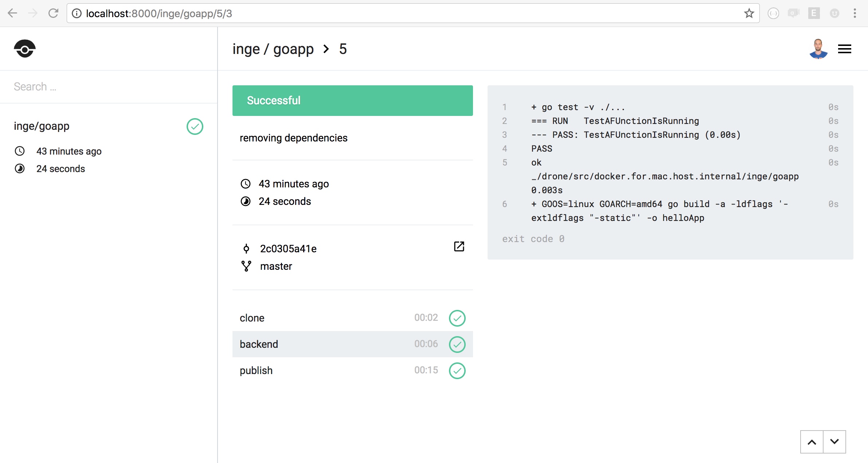Screen dimensions: 868x463
Task: Open the hamburger menu
Action: tap(844, 49)
